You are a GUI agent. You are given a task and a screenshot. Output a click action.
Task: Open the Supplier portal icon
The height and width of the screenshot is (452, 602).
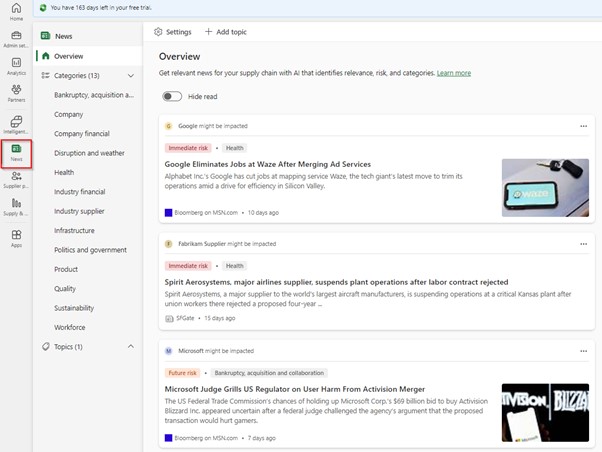tap(16, 176)
